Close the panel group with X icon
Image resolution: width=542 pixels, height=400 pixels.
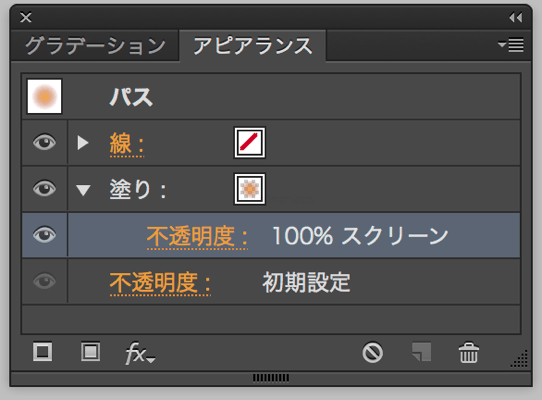26,17
